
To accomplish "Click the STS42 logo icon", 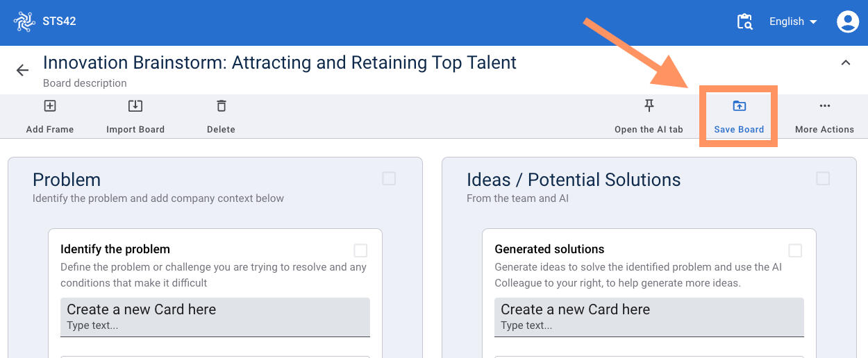I will tap(24, 22).
